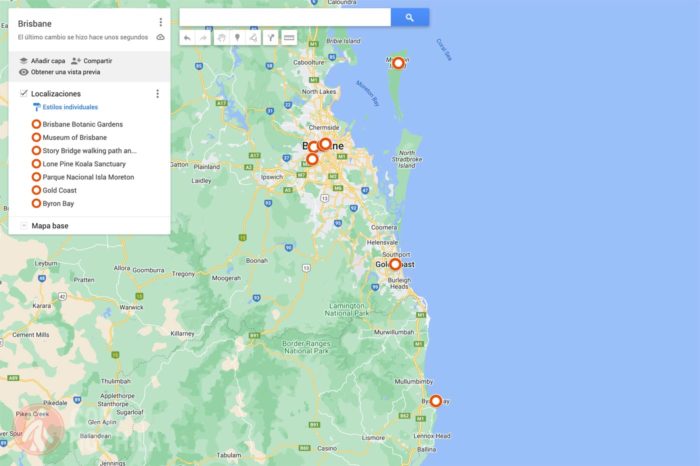Click Obtener una vista previa
This screenshot has width=700, height=466.
[60, 72]
